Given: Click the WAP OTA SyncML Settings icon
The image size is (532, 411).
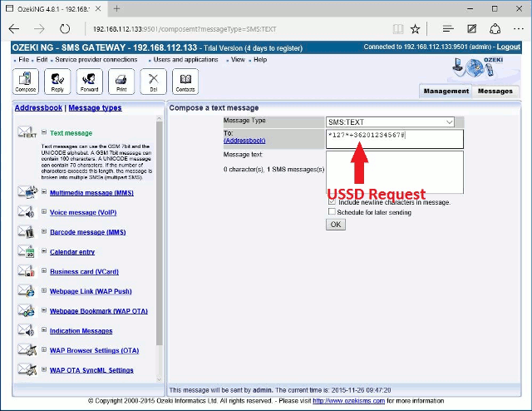Looking at the screenshot, I should [27, 369].
